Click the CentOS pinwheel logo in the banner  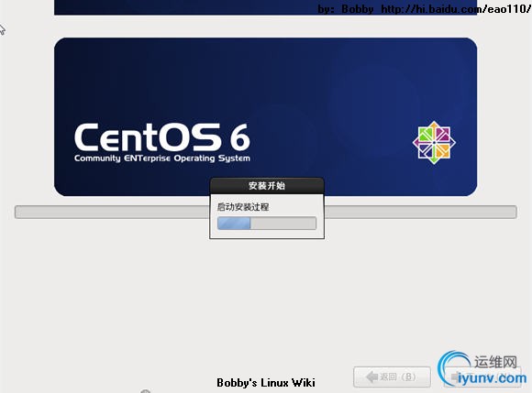click(x=434, y=143)
